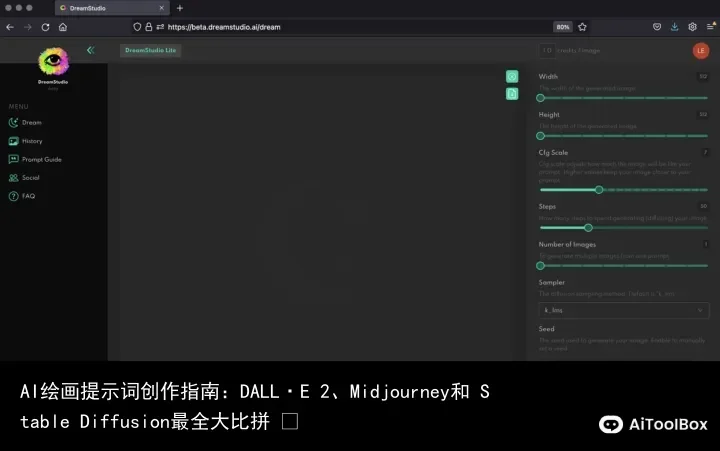
Task: Click the shield tracking protection icon
Action: point(137,27)
